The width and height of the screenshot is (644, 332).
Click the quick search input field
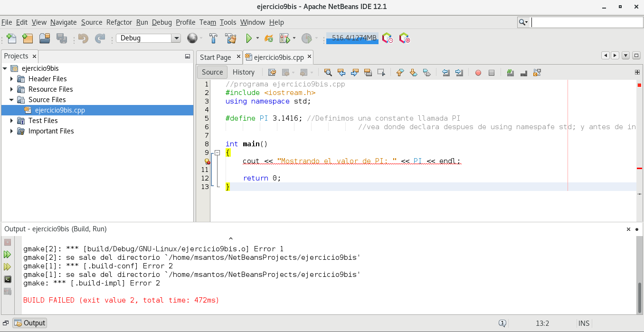click(x=587, y=22)
